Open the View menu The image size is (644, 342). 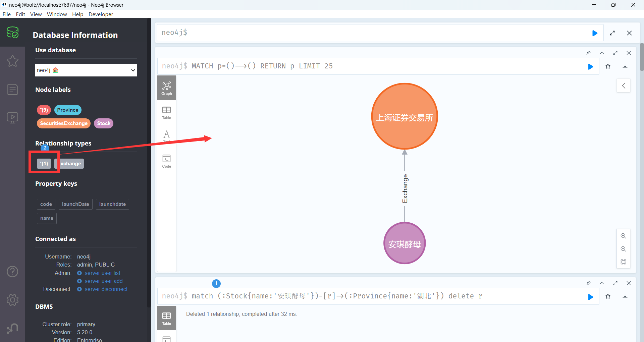click(x=36, y=14)
